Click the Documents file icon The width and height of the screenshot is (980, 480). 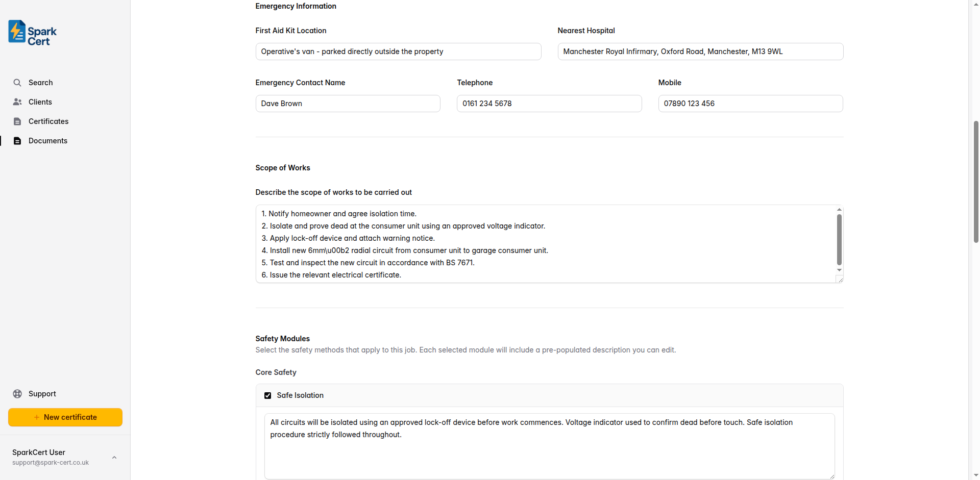[x=17, y=141]
